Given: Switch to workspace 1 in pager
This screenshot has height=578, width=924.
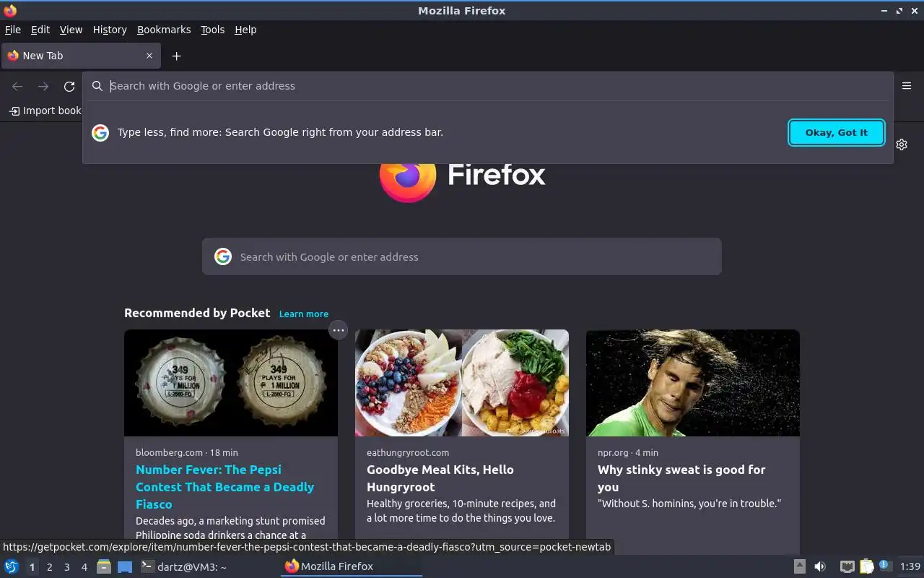Looking at the screenshot, I should [32, 567].
